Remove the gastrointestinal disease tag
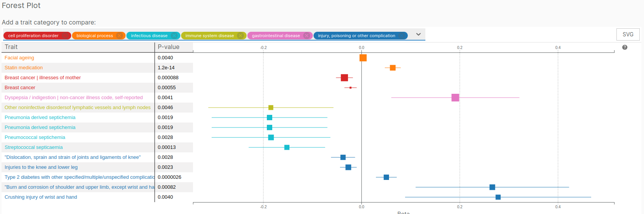Image resolution: width=644 pixels, height=214 pixels. [307, 36]
